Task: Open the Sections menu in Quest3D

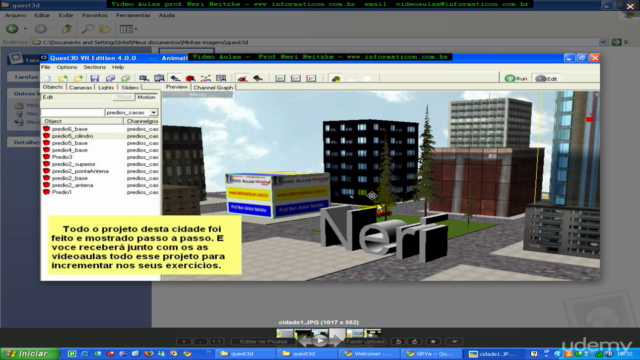Action: click(x=94, y=67)
